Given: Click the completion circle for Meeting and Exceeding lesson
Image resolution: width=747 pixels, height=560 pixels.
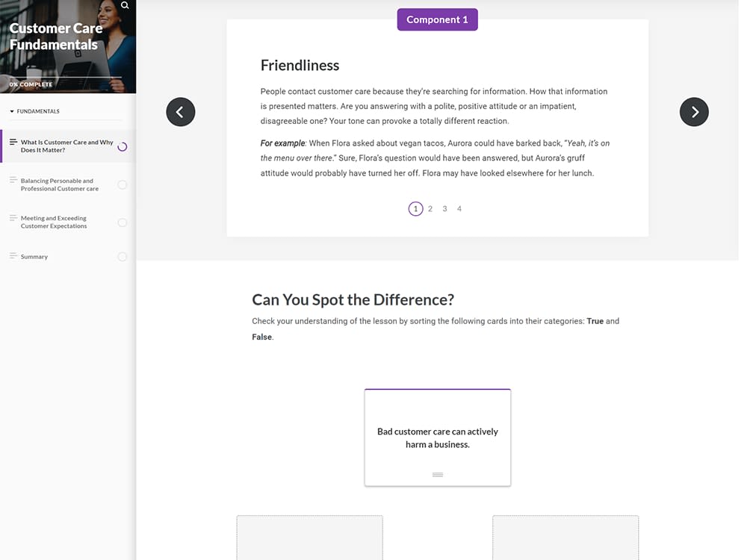Looking at the screenshot, I should coord(123,222).
